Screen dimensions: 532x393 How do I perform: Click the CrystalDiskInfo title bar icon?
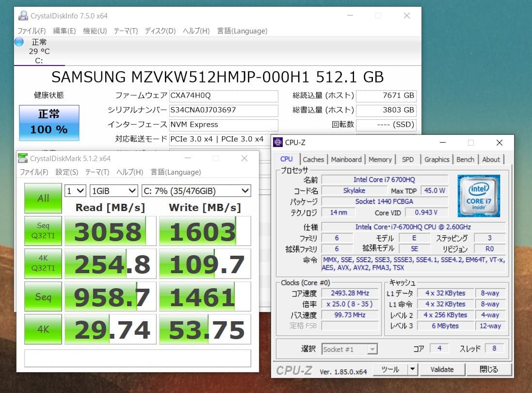pyautogui.click(x=23, y=16)
